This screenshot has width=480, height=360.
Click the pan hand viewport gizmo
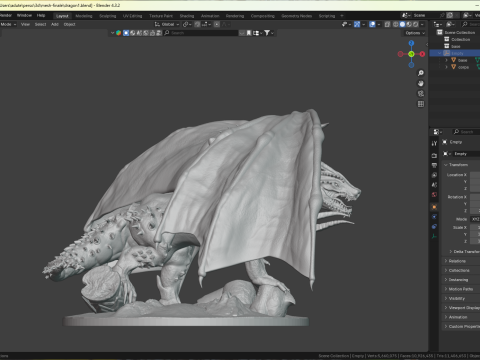click(421, 83)
